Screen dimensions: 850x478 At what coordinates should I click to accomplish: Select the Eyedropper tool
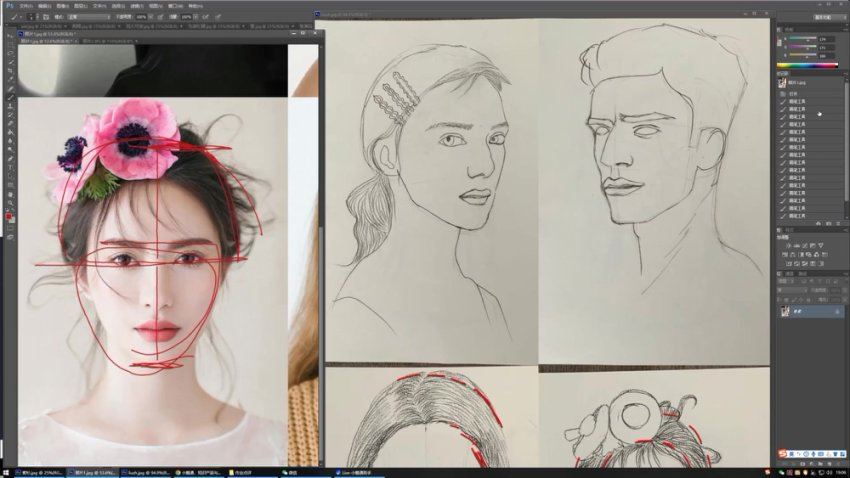click(x=10, y=79)
